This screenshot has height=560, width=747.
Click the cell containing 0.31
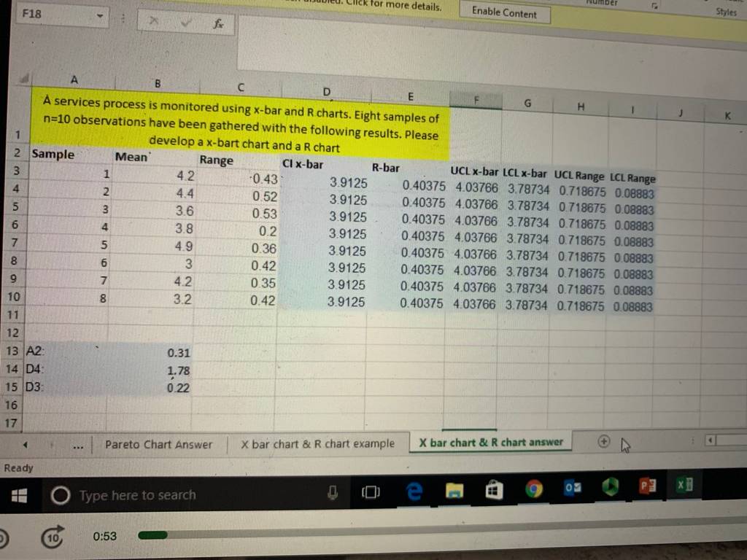click(150, 353)
